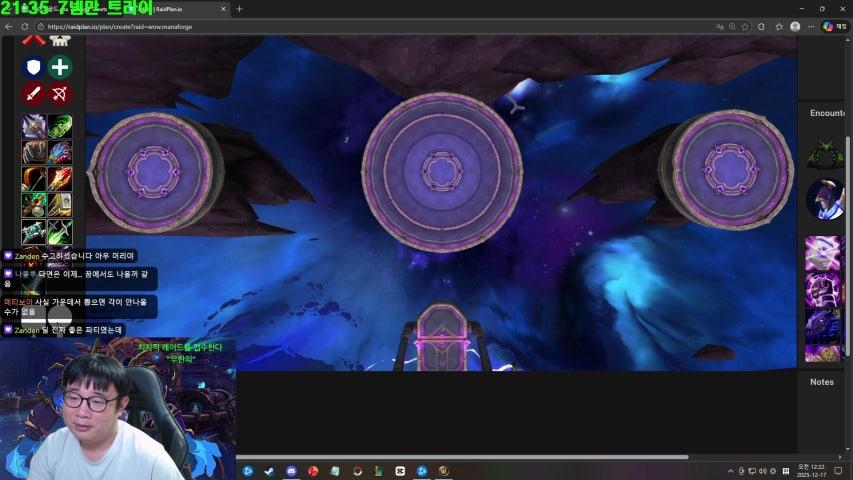Choose the blue and red crystal ability icon

pos(60,152)
